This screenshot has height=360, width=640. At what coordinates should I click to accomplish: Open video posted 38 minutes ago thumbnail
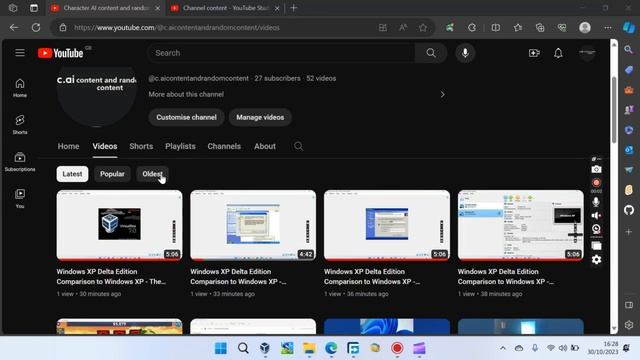520,225
